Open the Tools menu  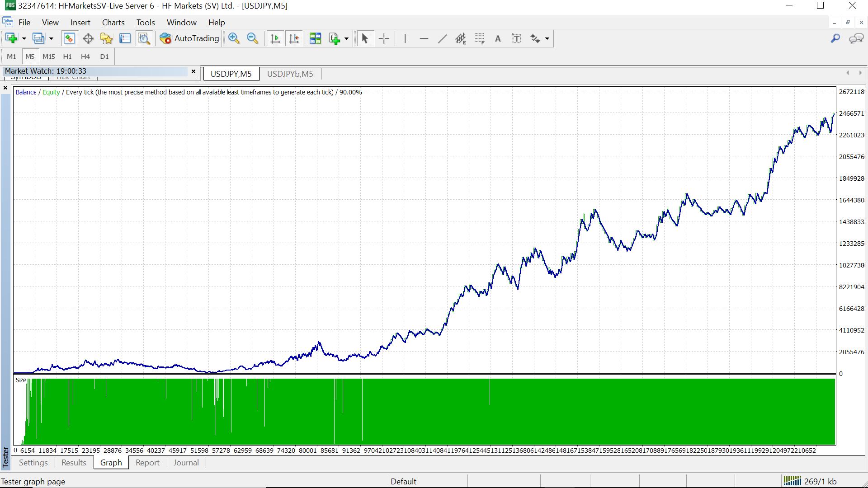146,23
